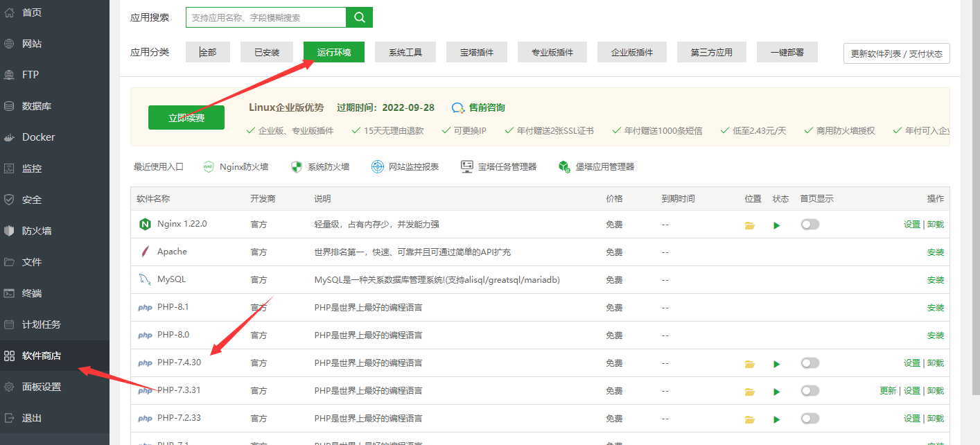Screen dimensions: 980x445
Task: Select the 运行环境 category tab
Action: pos(334,52)
